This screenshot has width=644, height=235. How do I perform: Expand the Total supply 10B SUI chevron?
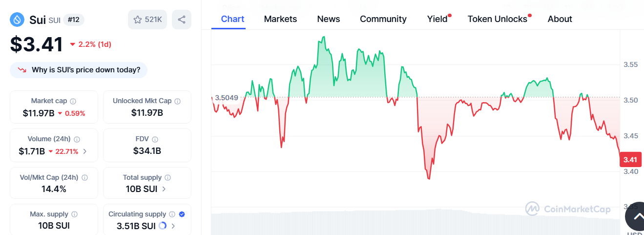164,189
